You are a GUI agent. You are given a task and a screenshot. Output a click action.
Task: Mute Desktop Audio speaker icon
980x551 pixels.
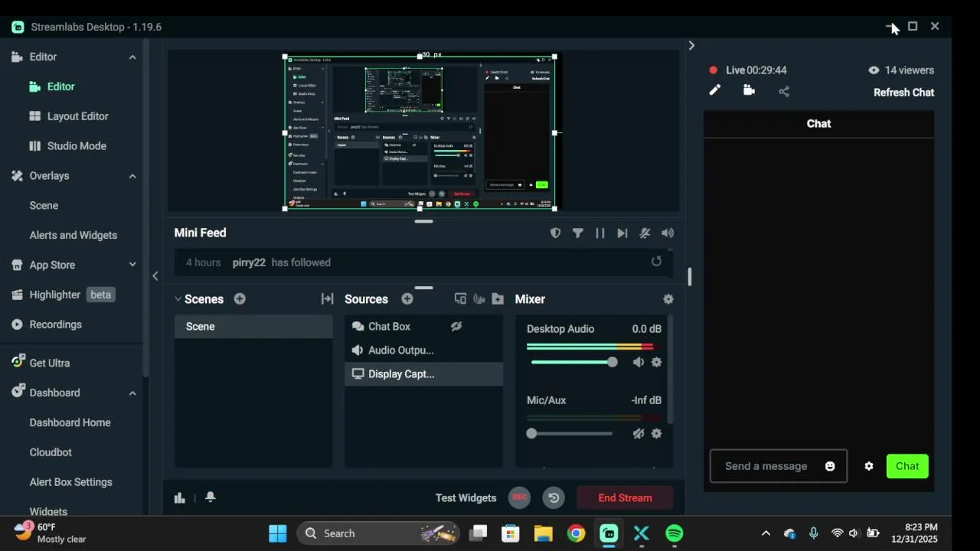[639, 362]
